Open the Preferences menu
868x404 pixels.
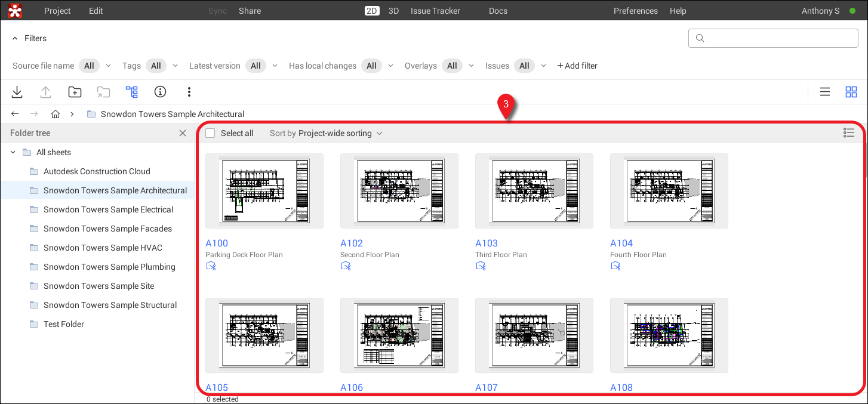pyautogui.click(x=635, y=11)
